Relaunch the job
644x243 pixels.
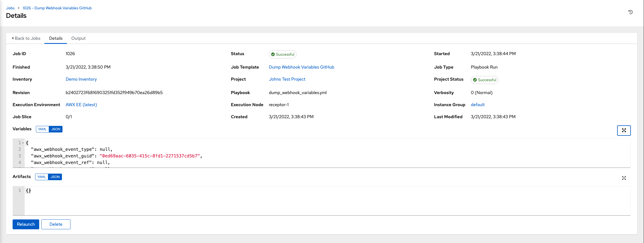26,224
